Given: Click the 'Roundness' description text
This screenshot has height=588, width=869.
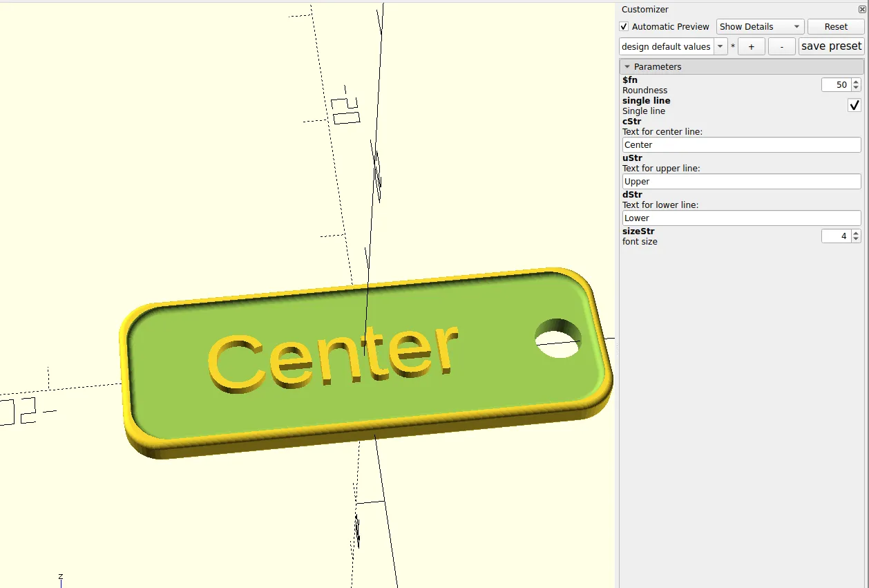Looking at the screenshot, I should click(645, 91).
